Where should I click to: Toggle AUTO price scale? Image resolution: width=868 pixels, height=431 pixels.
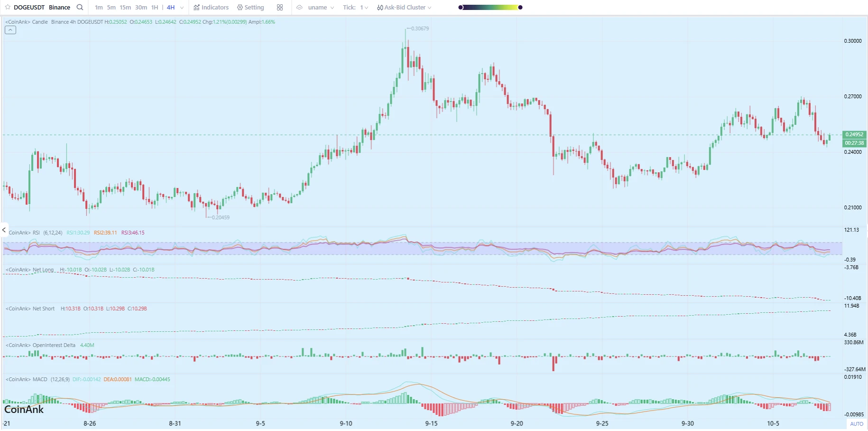pos(856,424)
